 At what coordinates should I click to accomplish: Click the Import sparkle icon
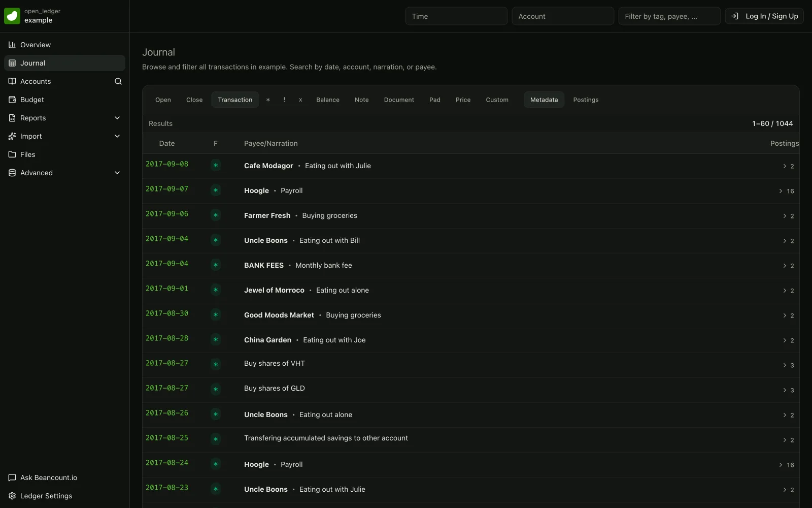click(x=12, y=136)
